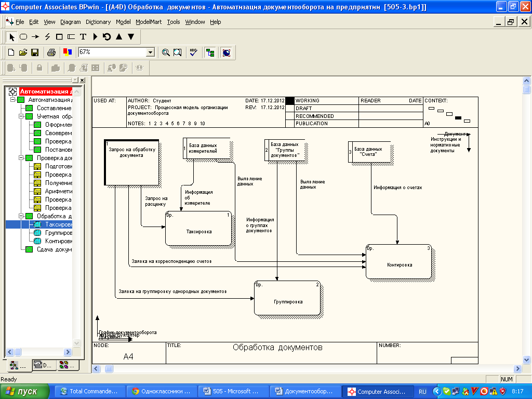Collapse the Автоматизация tree node
Image resolution: width=532 pixels, height=399 pixels.
tap(12, 100)
